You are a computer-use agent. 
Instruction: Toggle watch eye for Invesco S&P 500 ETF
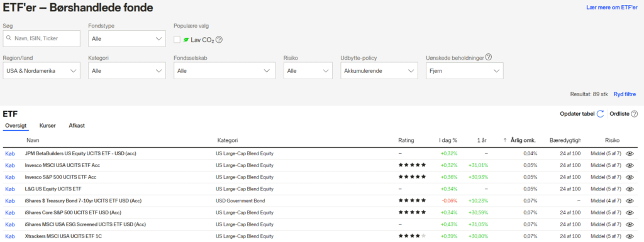[629, 177]
